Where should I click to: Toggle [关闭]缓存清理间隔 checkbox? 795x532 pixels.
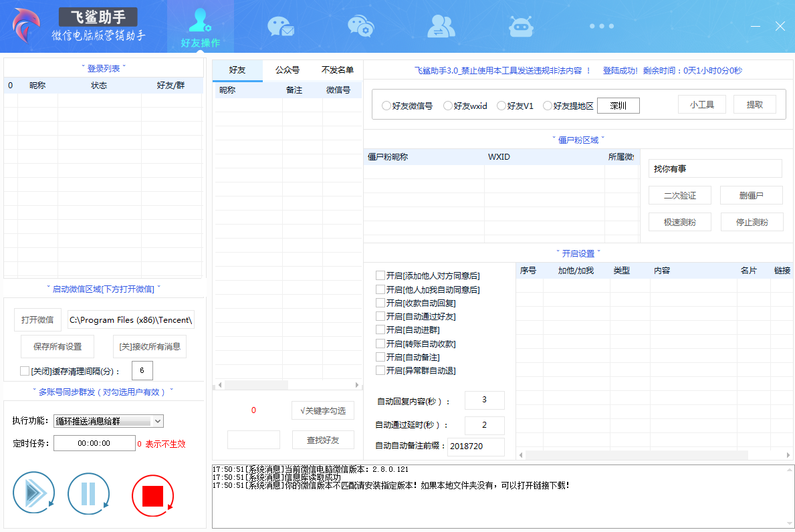tap(24, 371)
